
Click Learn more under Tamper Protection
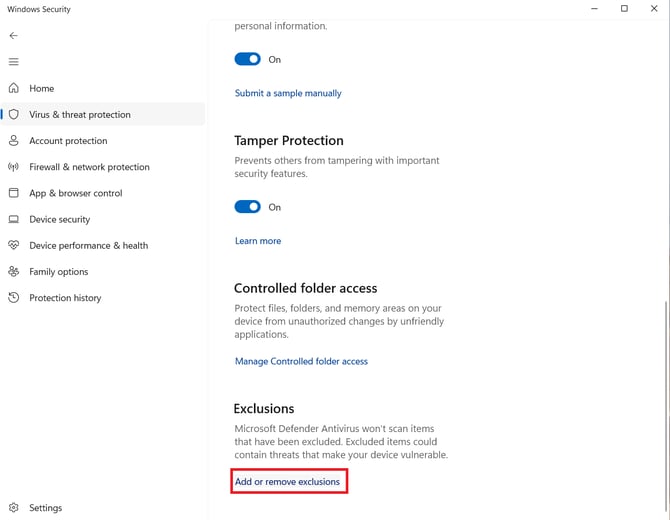pos(258,241)
